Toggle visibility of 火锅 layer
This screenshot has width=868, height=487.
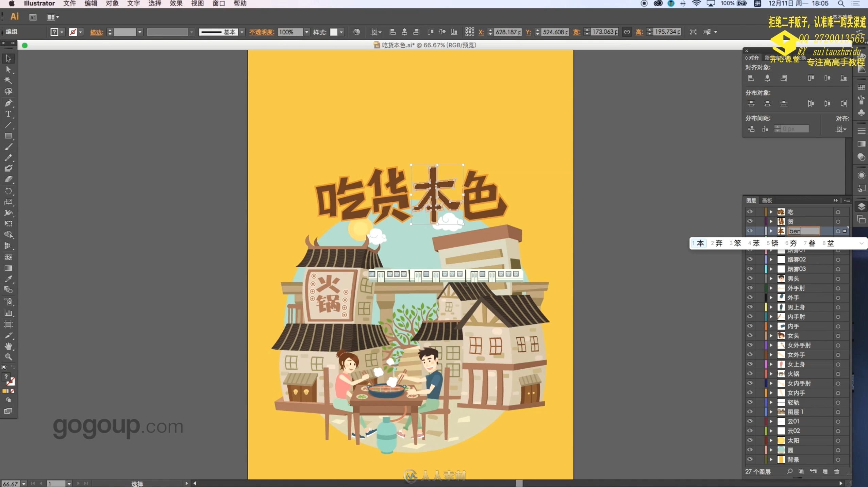tap(750, 373)
